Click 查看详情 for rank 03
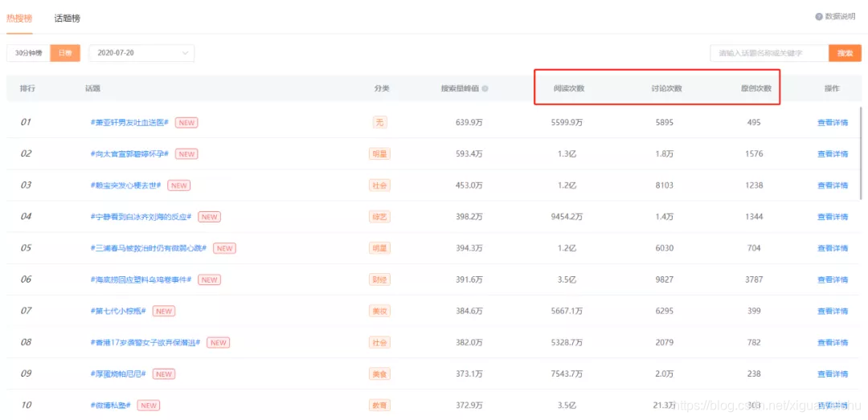This screenshot has width=868, height=420. pyautogui.click(x=833, y=186)
